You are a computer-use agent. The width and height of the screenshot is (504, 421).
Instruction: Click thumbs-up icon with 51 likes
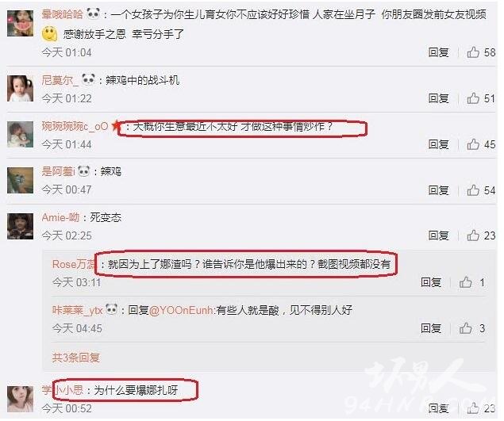[473, 98]
